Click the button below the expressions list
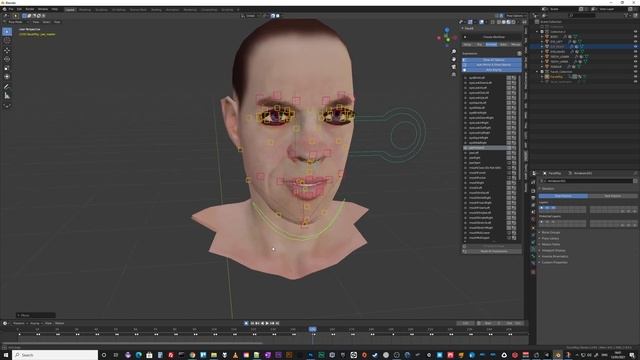 click(x=491, y=251)
